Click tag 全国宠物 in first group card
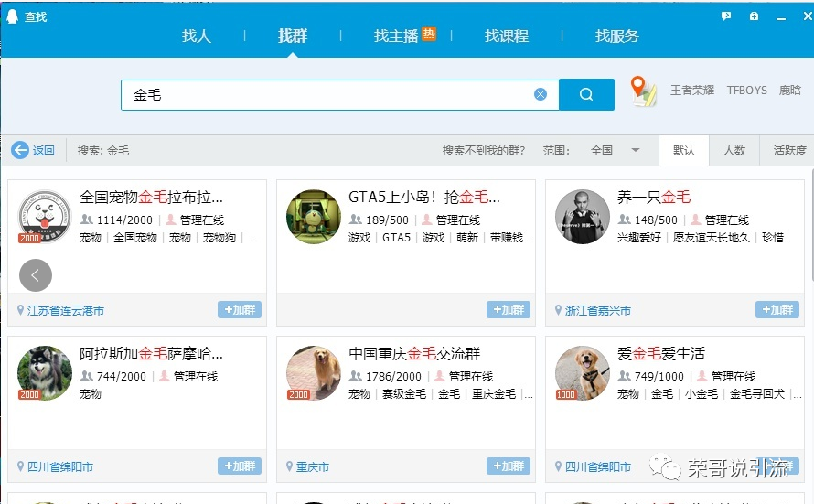 (x=135, y=238)
